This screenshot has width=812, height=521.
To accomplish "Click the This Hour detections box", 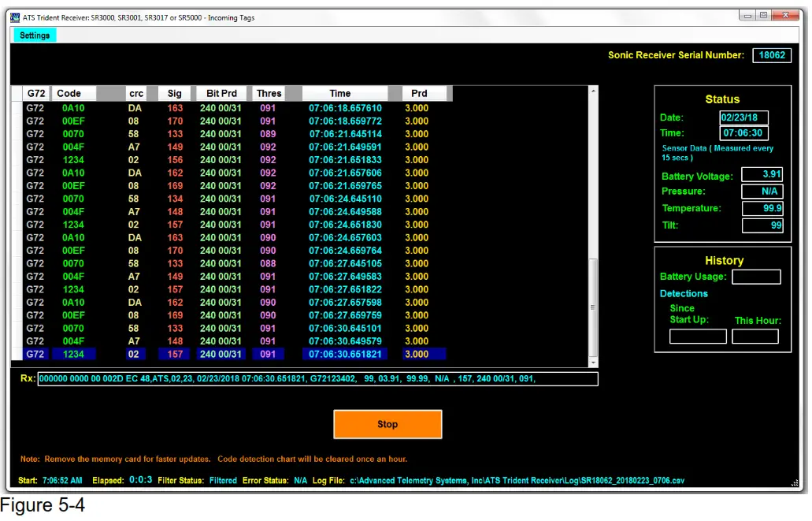I will 755,337.
